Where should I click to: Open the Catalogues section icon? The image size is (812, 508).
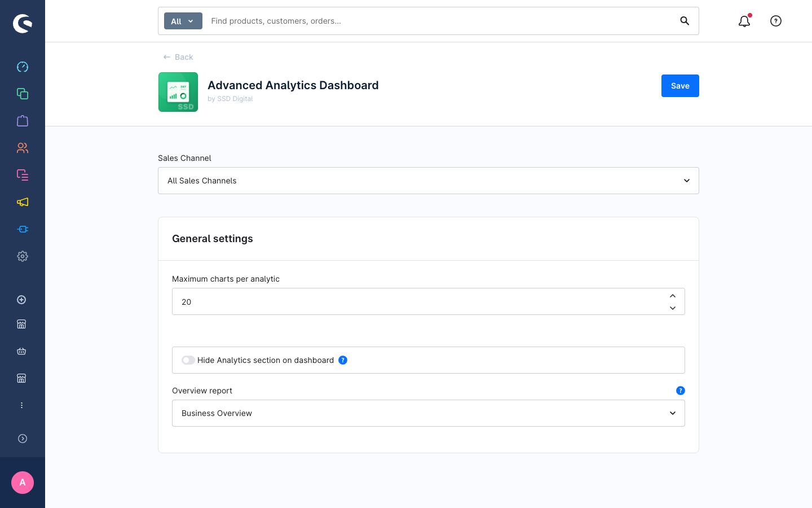23,94
